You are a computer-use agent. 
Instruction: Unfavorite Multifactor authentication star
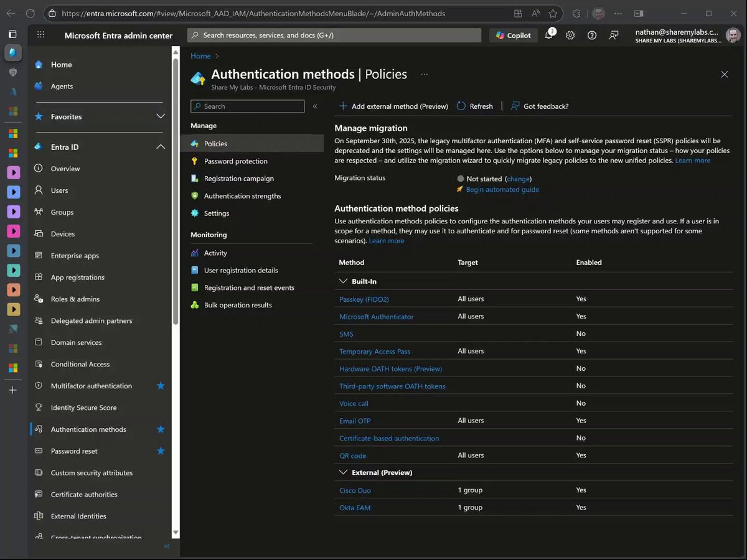[161, 386]
